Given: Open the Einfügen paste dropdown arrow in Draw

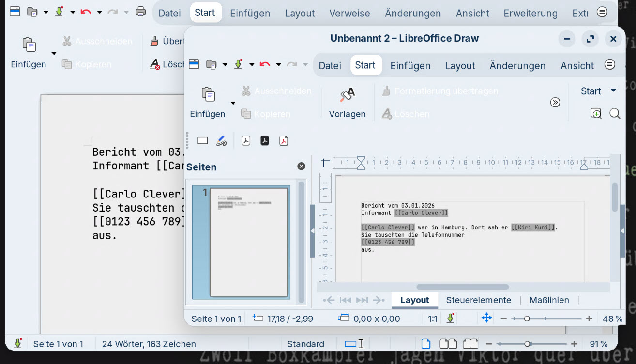Looking at the screenshot, I should coord(233,103).
